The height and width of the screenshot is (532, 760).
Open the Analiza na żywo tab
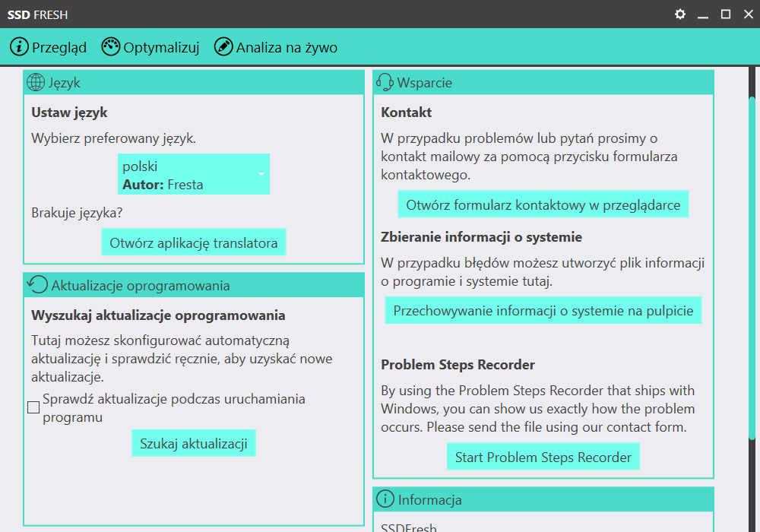(x=276, y=47)
